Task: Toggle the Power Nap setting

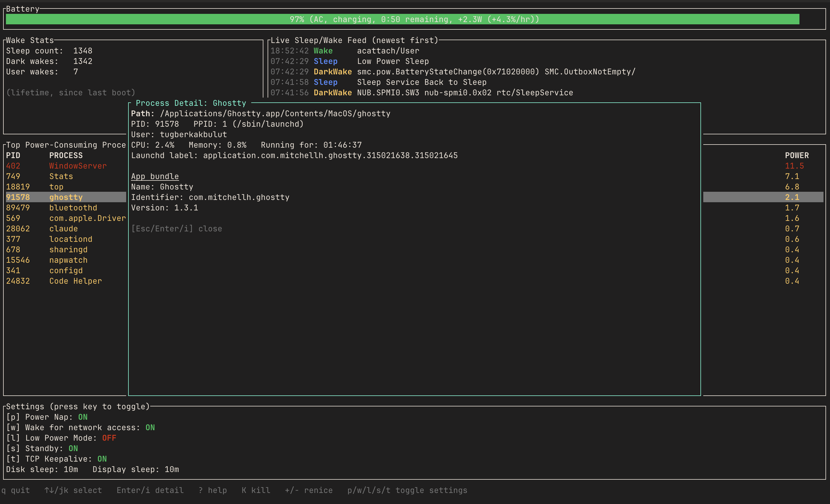Action: (x=47, y=417)
